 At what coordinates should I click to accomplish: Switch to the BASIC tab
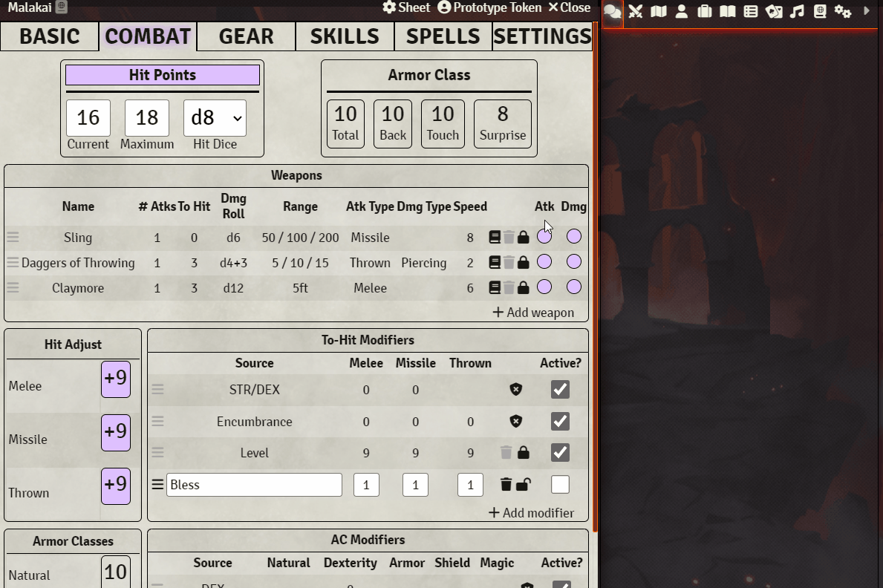point(50,36)
